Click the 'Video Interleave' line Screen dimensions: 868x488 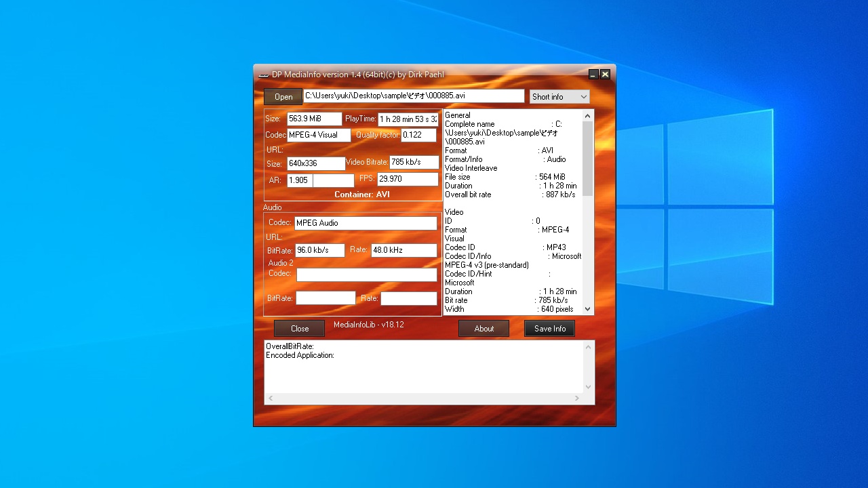click(x=471, y=168)
